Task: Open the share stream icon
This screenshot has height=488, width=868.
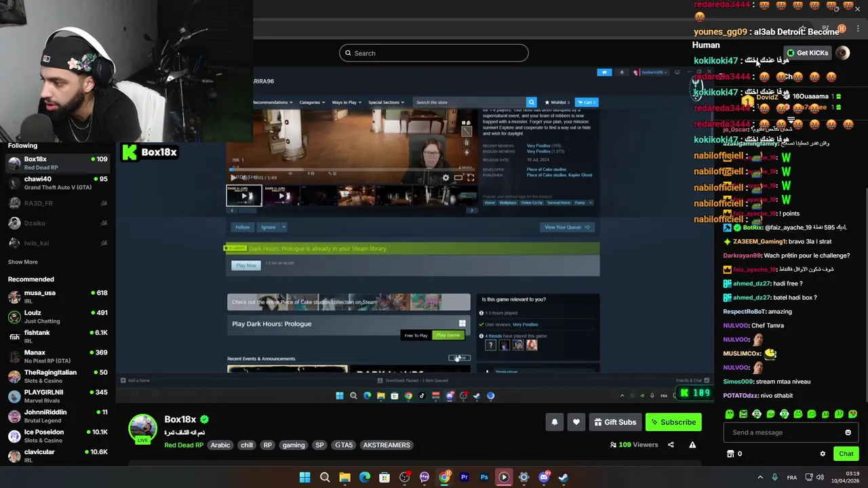Action: tap(671, 445)
